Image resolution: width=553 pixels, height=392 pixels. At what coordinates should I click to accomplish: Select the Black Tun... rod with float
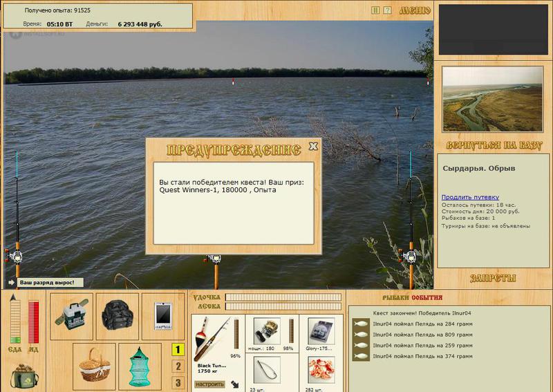click(212, 339)
